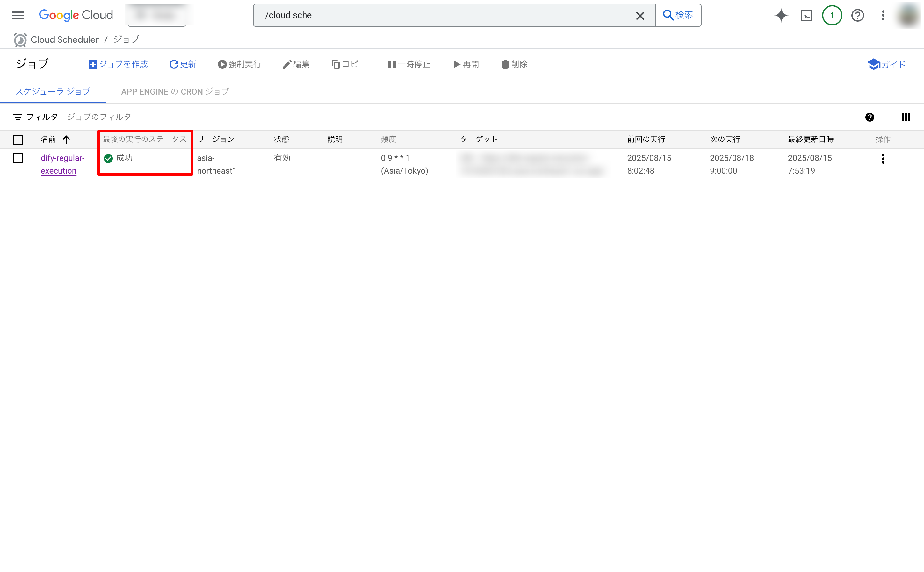Click the Gemini sparkle assistant icon

pyautogui.click(x=781, y=15)
